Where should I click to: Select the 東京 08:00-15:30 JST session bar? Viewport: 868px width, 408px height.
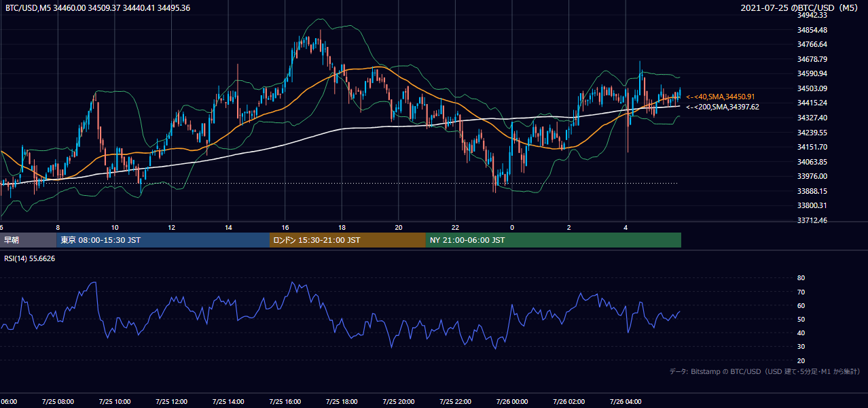tap(163, 240)
